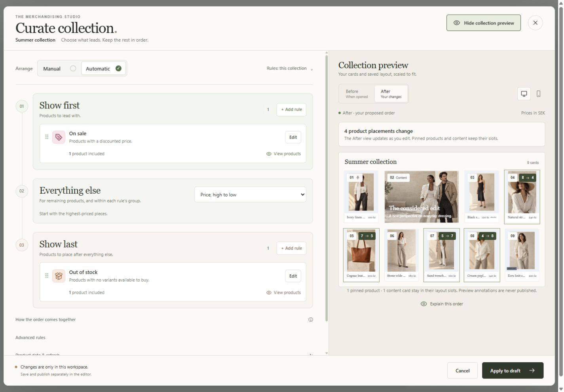Click the 7 → 5 move badge on card 05

point(367,236)
